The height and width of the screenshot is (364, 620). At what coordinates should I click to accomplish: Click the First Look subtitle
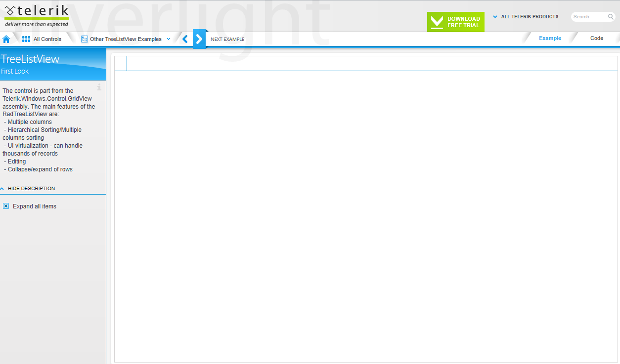(15, 71)
